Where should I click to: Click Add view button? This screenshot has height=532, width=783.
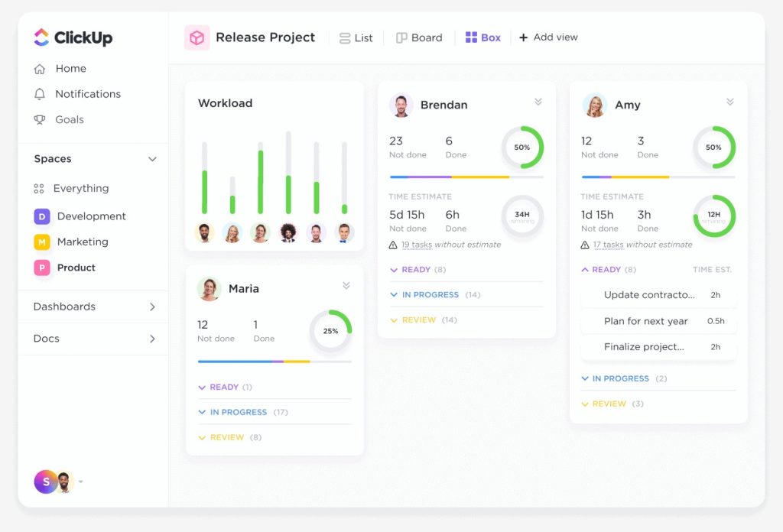(x=548, y=37)
